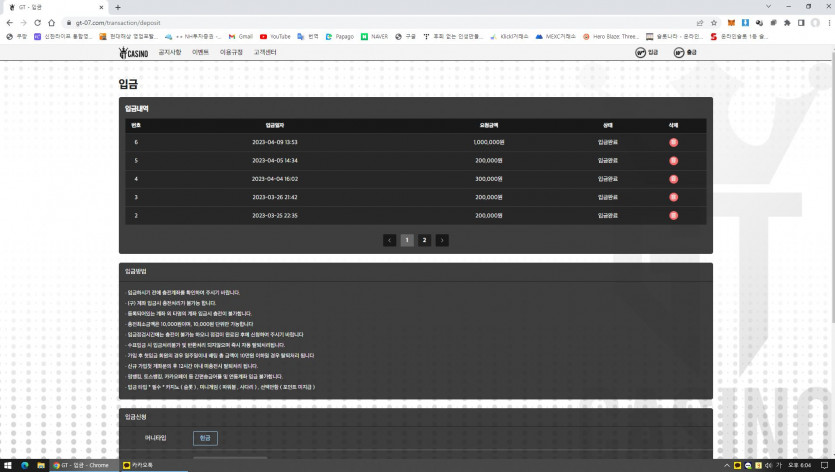Select the 현금 money type button
Viewport: 835px width, 472px height.
205,438
